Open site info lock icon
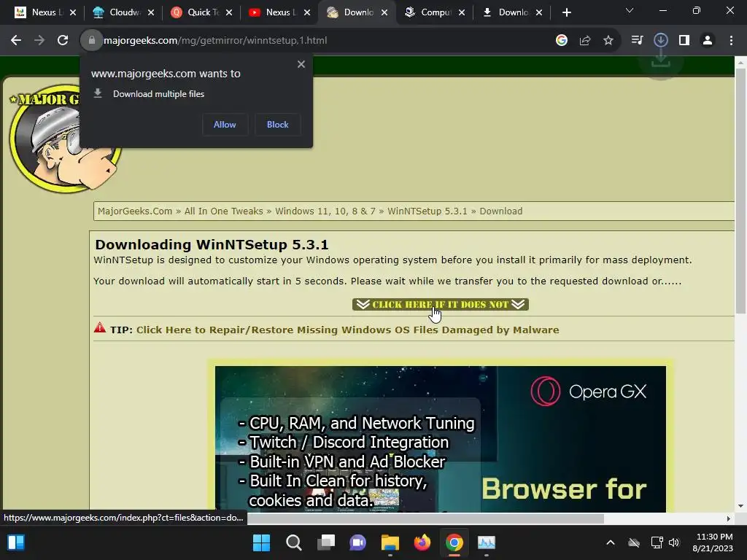 tap(91, 41)
